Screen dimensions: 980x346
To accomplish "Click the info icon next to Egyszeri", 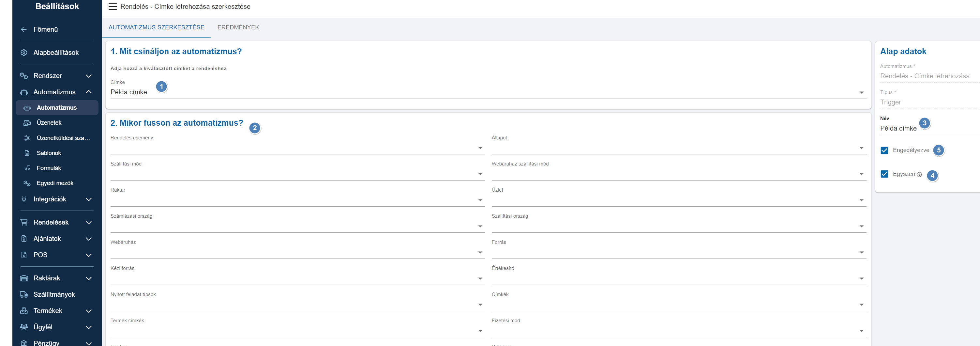I will [919, 174].
